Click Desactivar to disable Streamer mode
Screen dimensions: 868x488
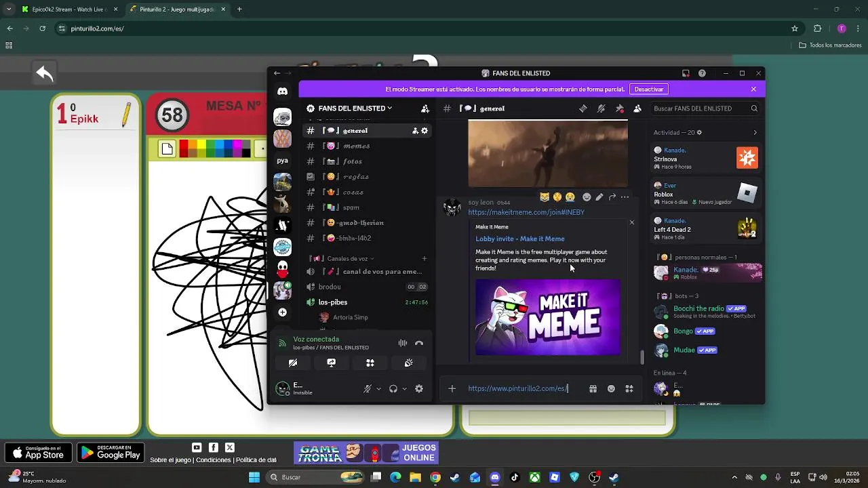649,89
